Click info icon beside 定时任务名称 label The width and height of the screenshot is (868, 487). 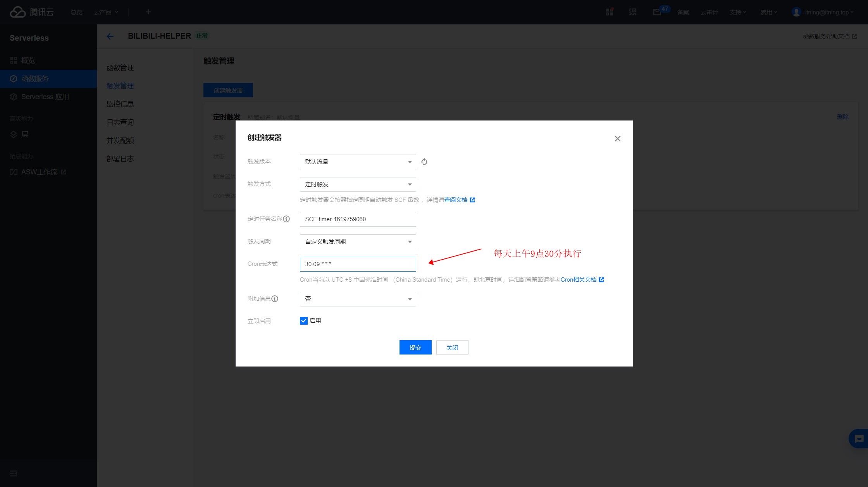coord(286,219)
